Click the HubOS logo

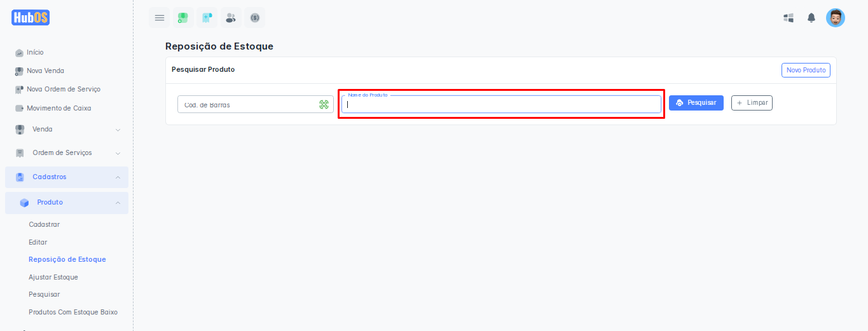point(31,18)
